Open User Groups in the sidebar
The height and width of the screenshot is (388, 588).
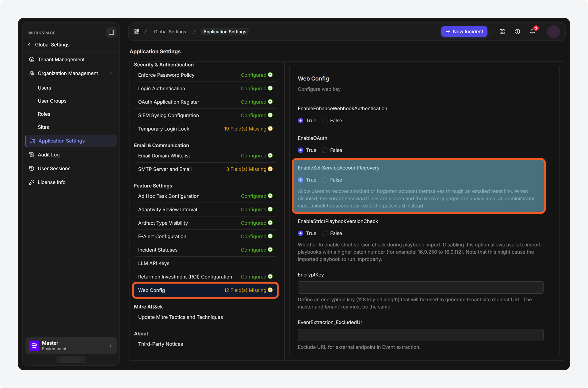[x=52, y=101]
